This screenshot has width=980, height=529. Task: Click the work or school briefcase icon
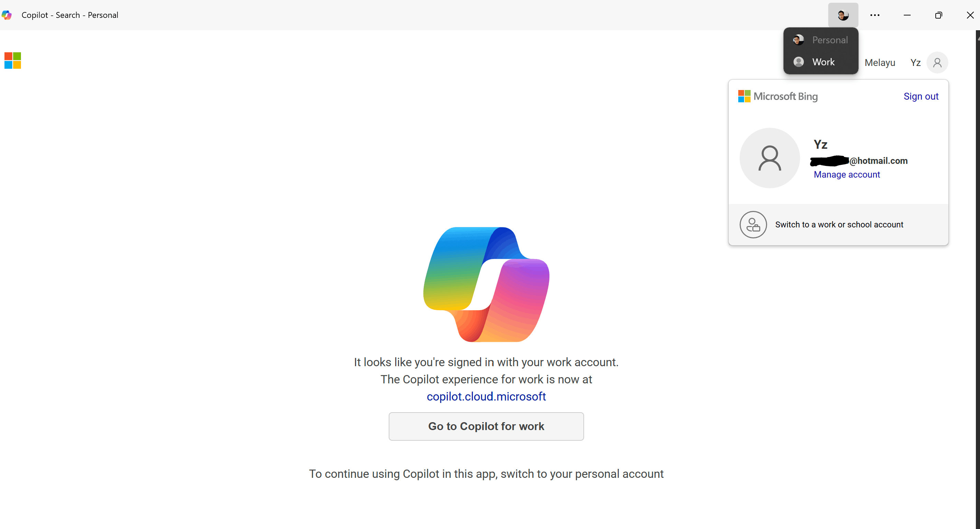point(753,225)
